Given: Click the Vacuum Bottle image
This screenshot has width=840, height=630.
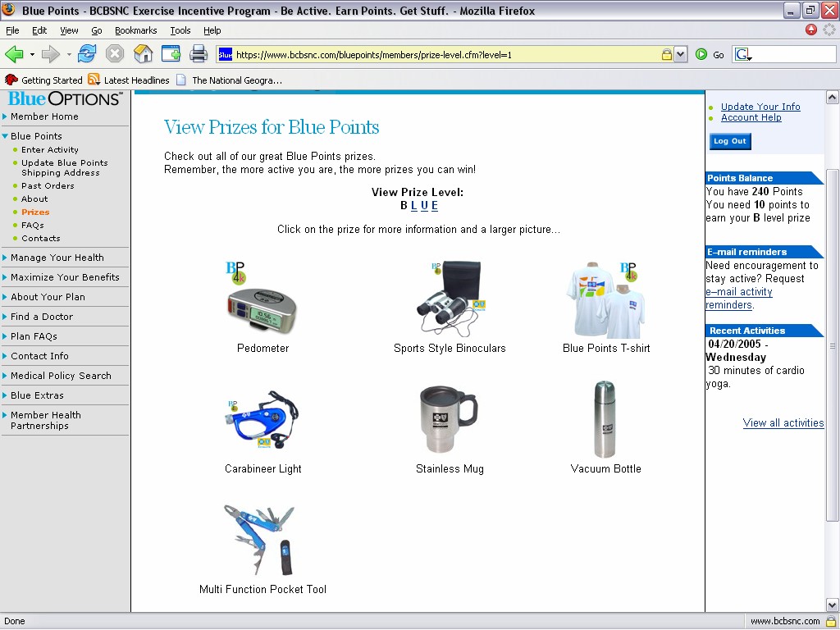Looking at the screenshot, I should click(605, 419).
